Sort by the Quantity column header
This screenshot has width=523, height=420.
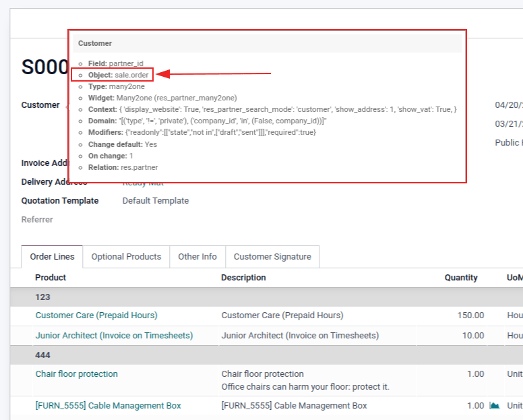coord(461,278)
